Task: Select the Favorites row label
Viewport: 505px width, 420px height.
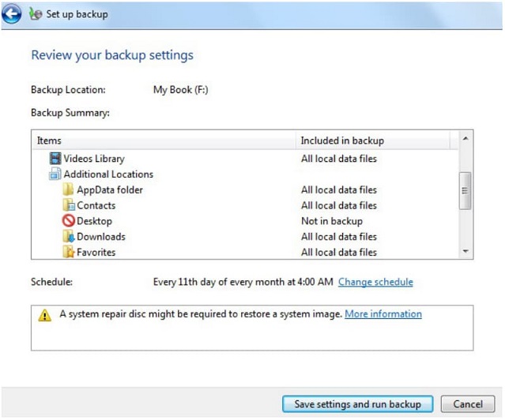Action: point(96,253)
